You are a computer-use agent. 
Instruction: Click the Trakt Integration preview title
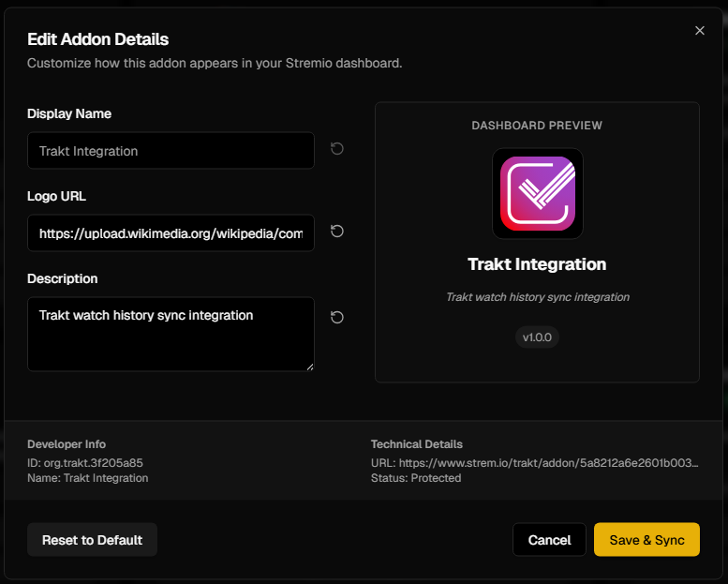(537, 264)
